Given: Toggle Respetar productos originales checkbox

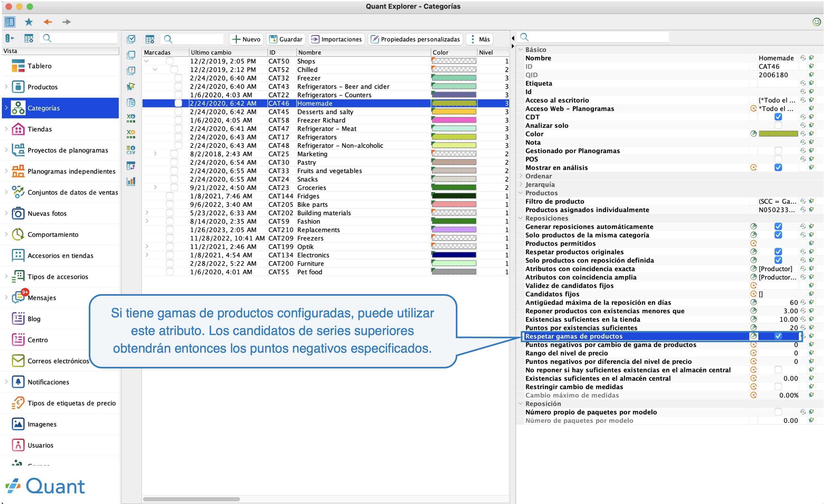Looking at the screenshot, I should tap(778, 252).
